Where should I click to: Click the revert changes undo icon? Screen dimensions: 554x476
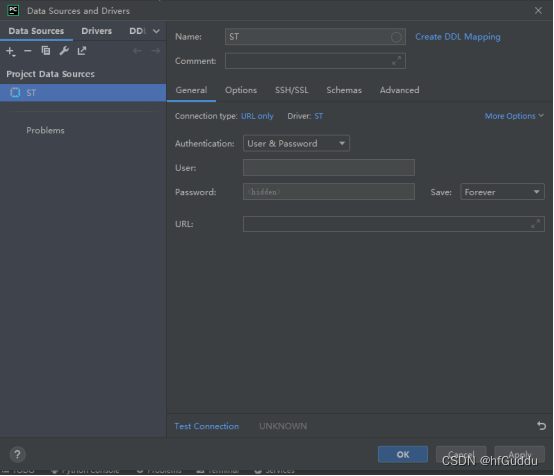pyautogui.click(x=541, y=425)
